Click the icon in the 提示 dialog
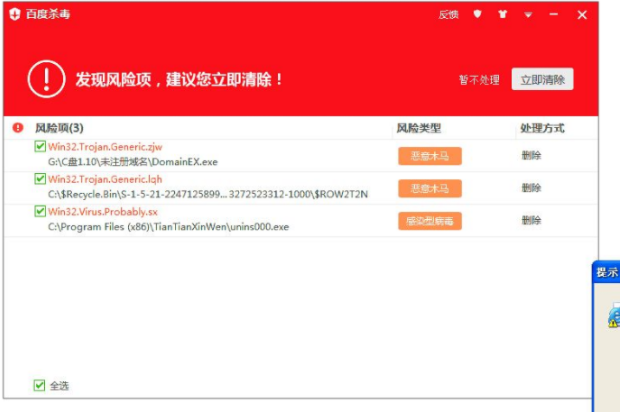 tap(614, 316)
